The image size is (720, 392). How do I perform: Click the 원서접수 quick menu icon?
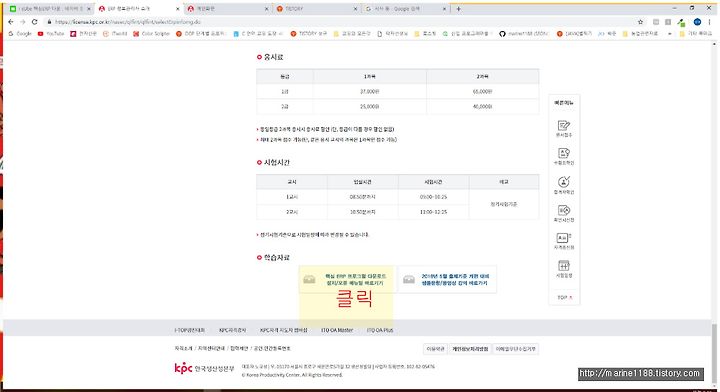[x=564, y=129]
